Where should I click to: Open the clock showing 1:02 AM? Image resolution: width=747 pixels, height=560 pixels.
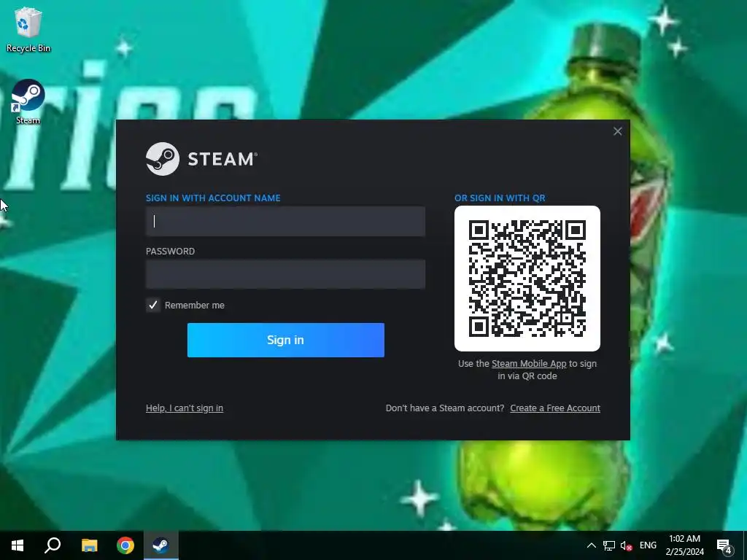pos(684,545)
